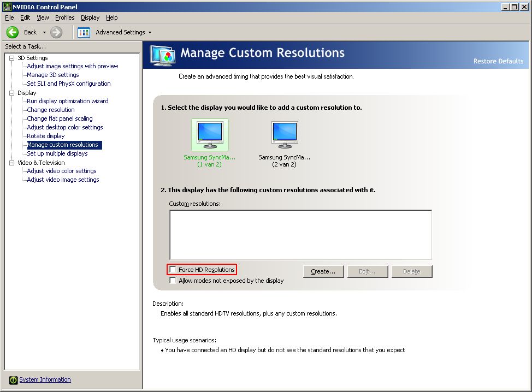Screen dimensions: 532x392
Task: Click the NVIDIA Control Panel title bar icon
Action: 7,7
